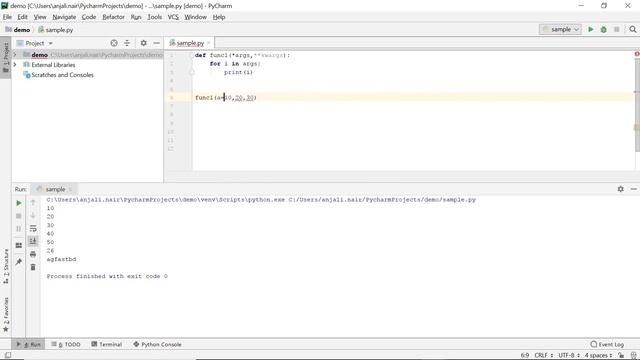Viewport: 640px width, 360px height.
Task: Pin the Run tab
Action: pyautogui.click(x=18, y=262)
